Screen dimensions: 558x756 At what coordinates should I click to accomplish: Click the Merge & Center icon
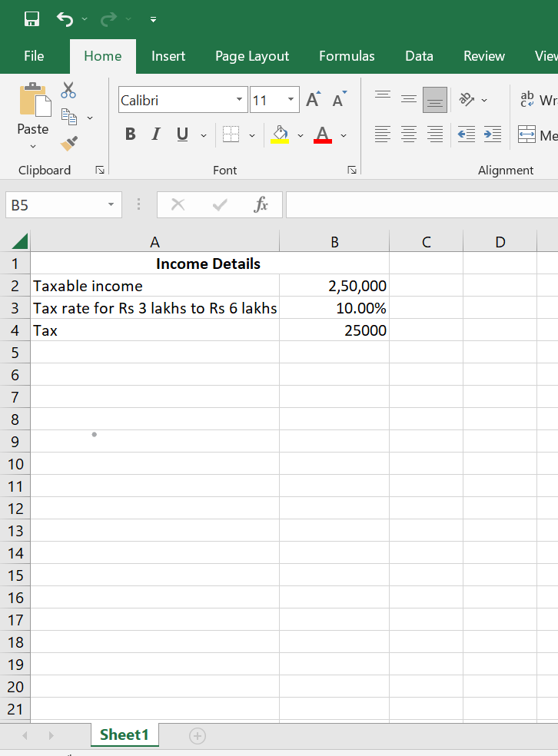(x=526, y=134)
